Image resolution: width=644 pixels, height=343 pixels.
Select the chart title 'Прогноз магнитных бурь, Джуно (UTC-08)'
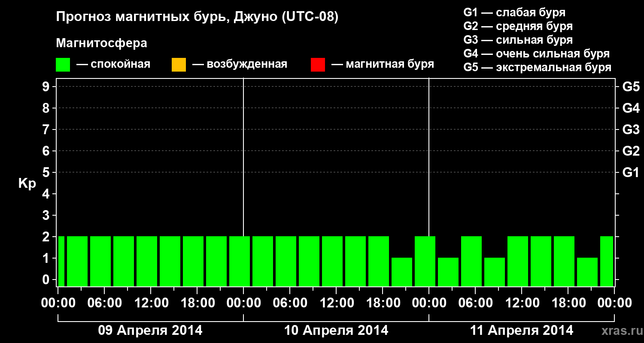(197, 17)
